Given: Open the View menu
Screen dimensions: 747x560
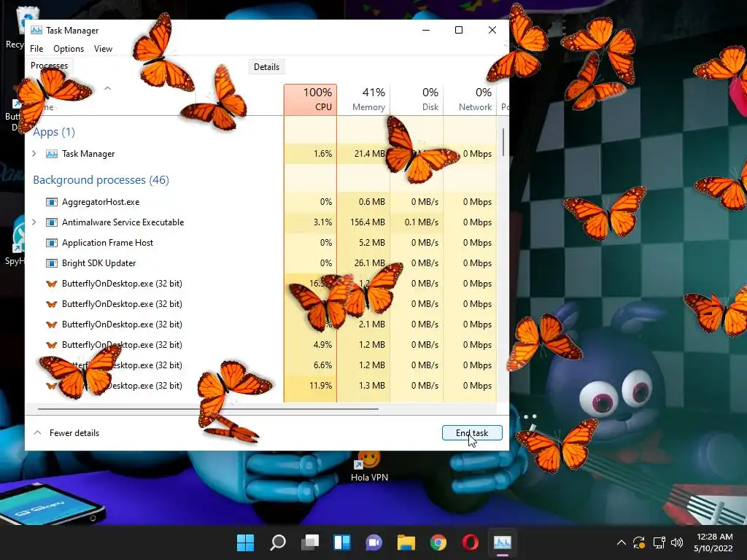Looking at the screenshot, I should (103, 49).
